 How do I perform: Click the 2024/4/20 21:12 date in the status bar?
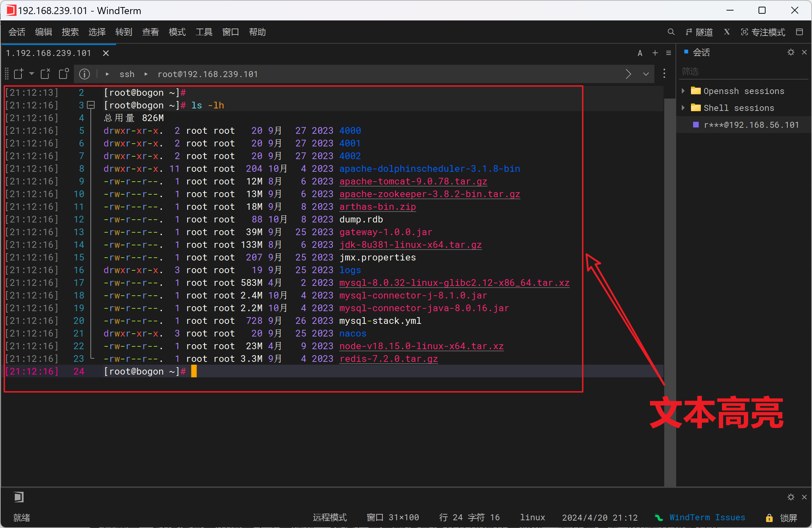(600, 517)
